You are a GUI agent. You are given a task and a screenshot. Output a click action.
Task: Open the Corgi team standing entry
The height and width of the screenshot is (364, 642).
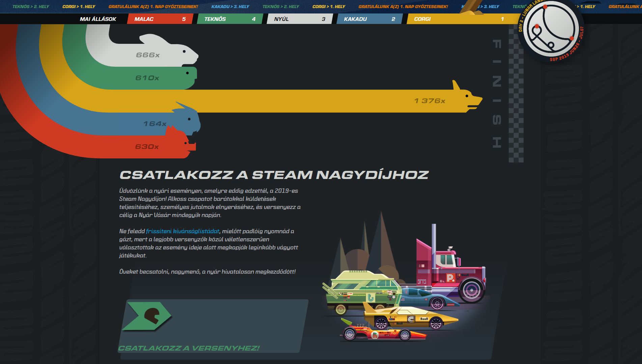[x=462, y=19]
